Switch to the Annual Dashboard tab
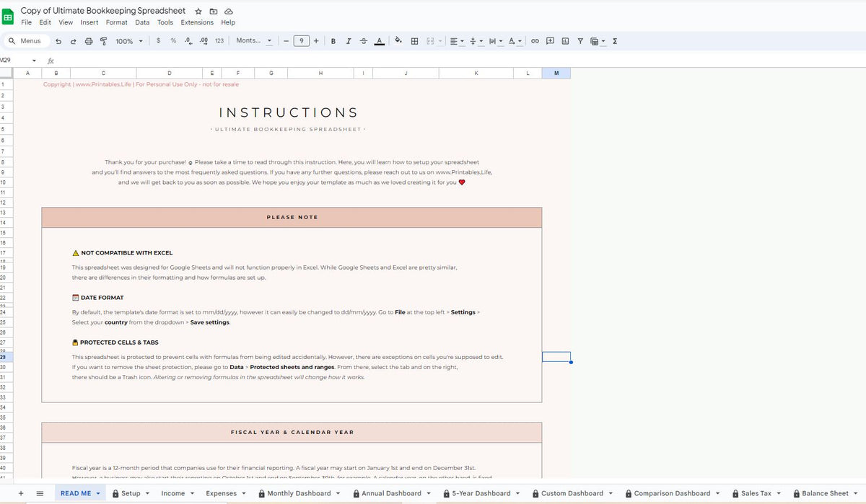 tap(392, 493)
